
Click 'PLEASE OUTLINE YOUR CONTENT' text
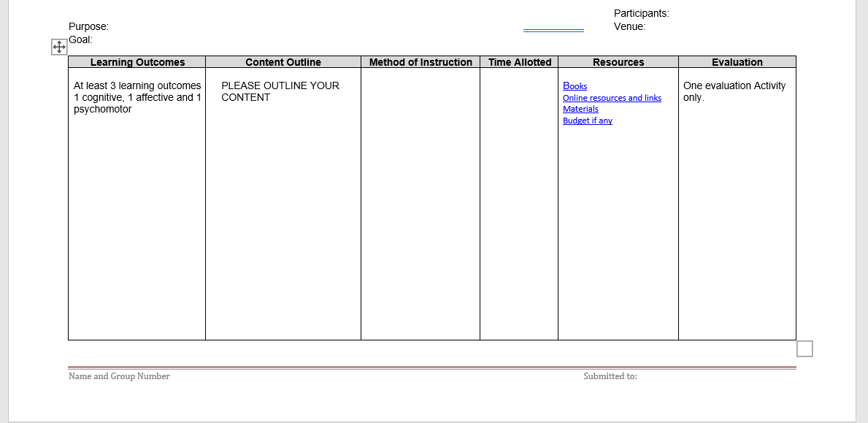[280, 91]
